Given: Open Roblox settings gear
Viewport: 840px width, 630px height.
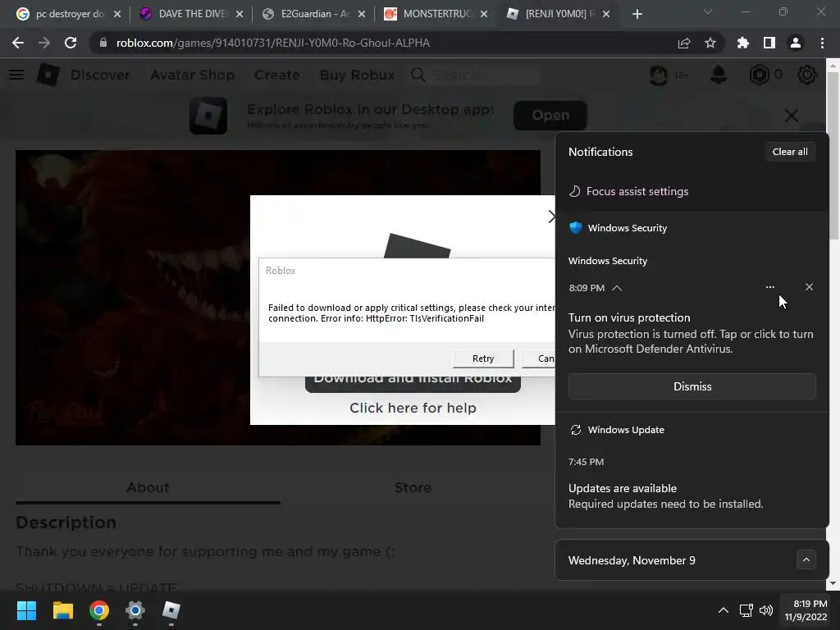Looking at the screenshot, I should [x=807, y=75].
